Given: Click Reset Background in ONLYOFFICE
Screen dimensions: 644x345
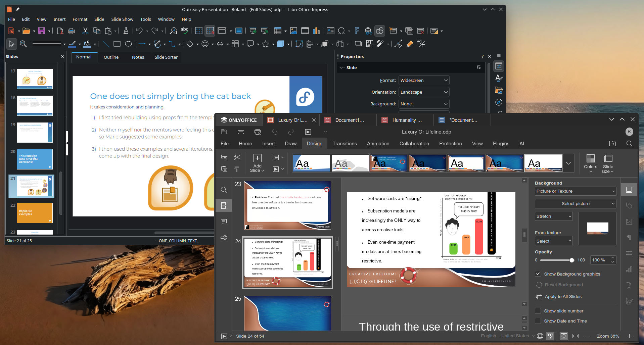Looking at the screenshot, I should click(x=563, y=285).
